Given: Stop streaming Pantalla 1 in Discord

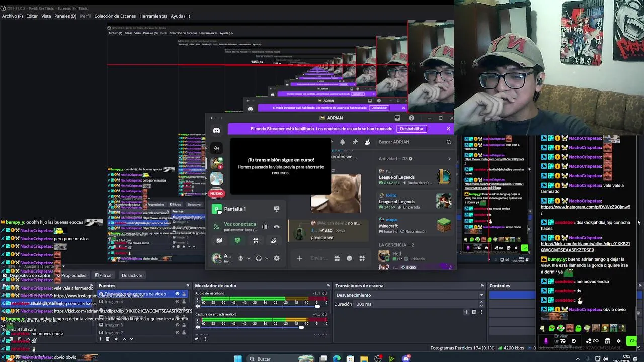Looking at the screenshot, I should click(276, 209).
